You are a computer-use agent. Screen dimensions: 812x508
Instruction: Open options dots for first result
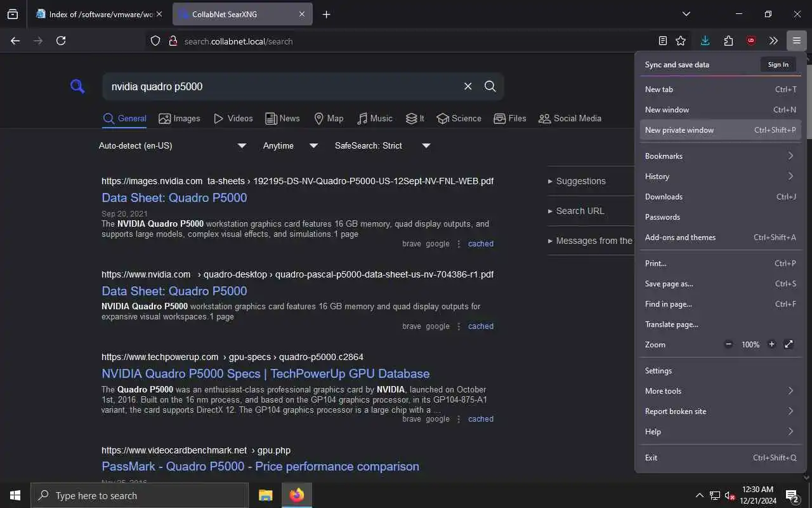(x=458, y=244)
